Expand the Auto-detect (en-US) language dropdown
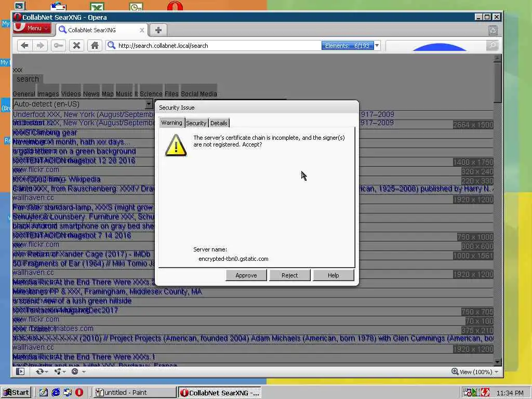Image resolution: width=532 pixels, height=399 pixels. click(x=149, y=104)
